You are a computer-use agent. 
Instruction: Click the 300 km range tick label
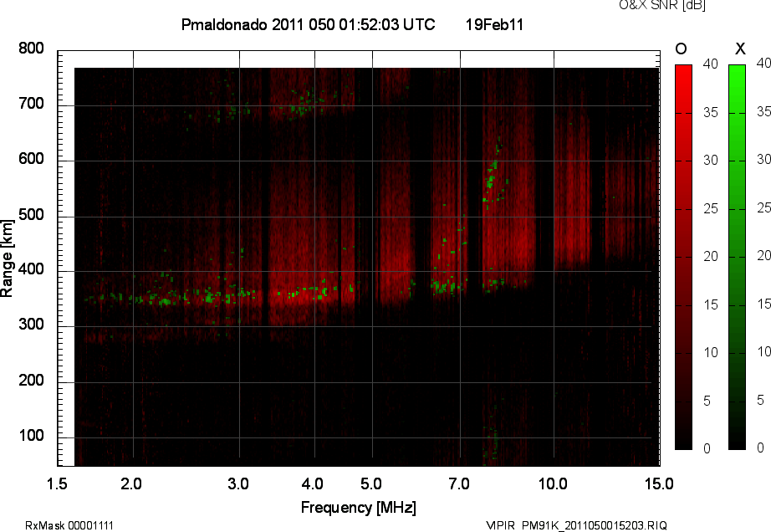[x=32, y=325]
